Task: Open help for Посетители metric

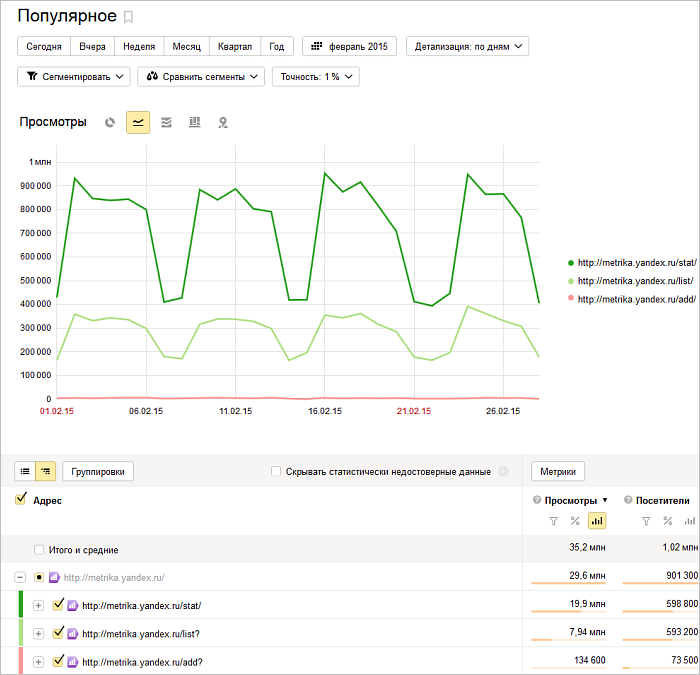Action: tap(628, 500)
